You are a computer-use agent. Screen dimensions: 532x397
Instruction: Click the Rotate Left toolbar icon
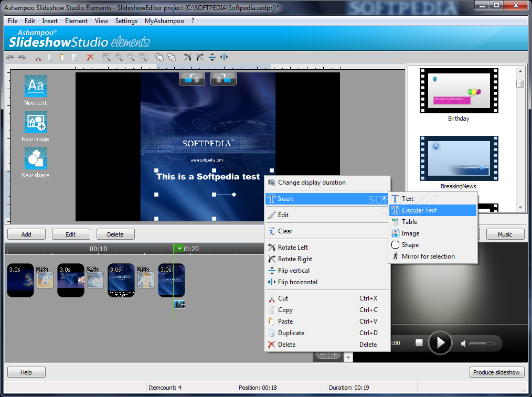pyautogui.click(x=188, y=57)
